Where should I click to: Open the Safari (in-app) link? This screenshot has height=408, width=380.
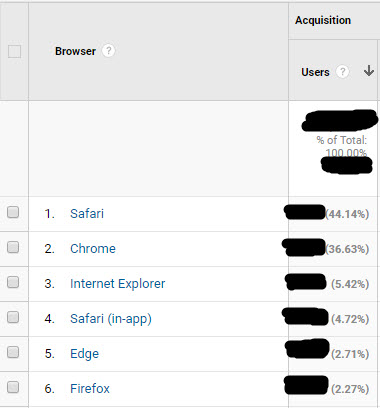pyautogui.click(x=111, y=319)
